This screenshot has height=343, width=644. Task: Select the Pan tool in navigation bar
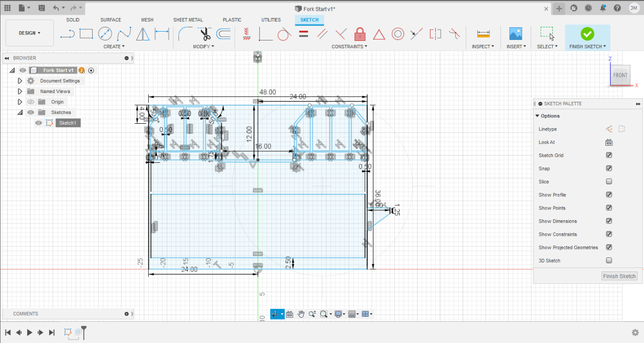(301, 314)
